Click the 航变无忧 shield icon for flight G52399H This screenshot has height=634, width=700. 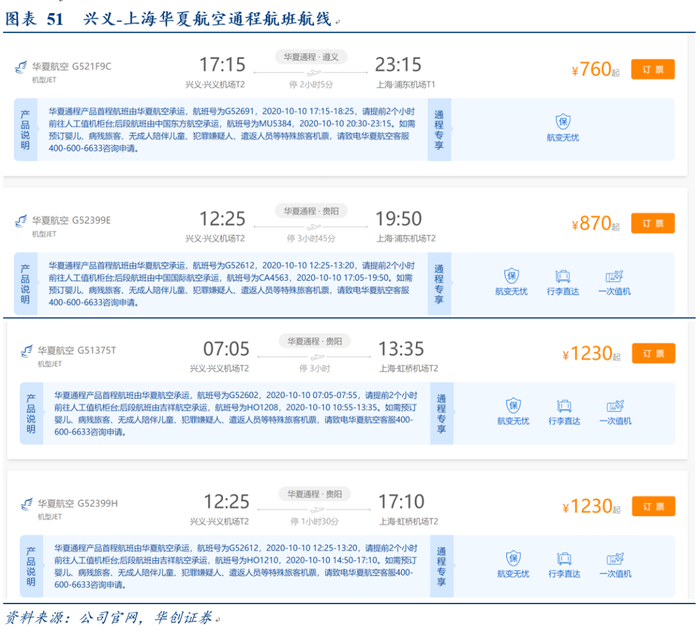[513, 558]
